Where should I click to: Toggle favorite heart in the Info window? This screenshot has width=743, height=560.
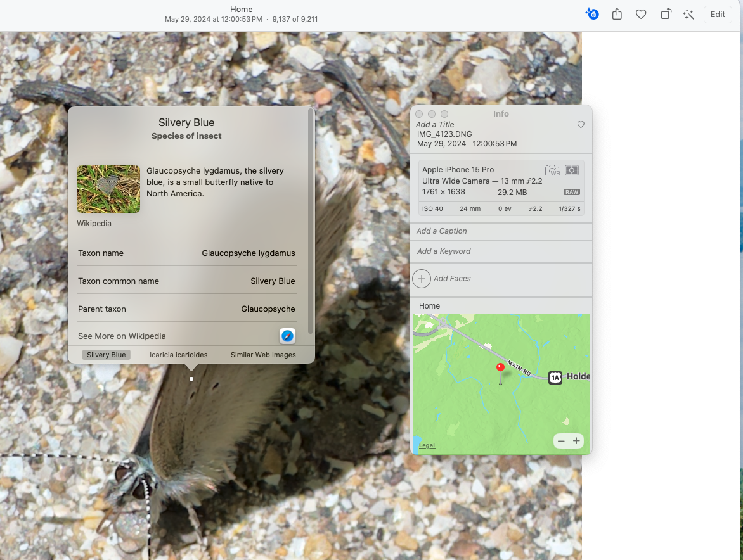(x=581, y=125)
